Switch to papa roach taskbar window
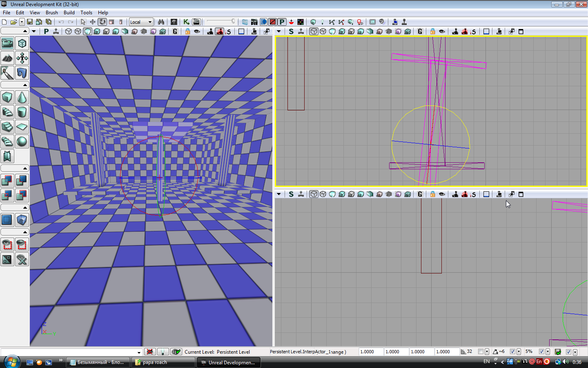This screenshot has height=368, width=588. [163, 362]
